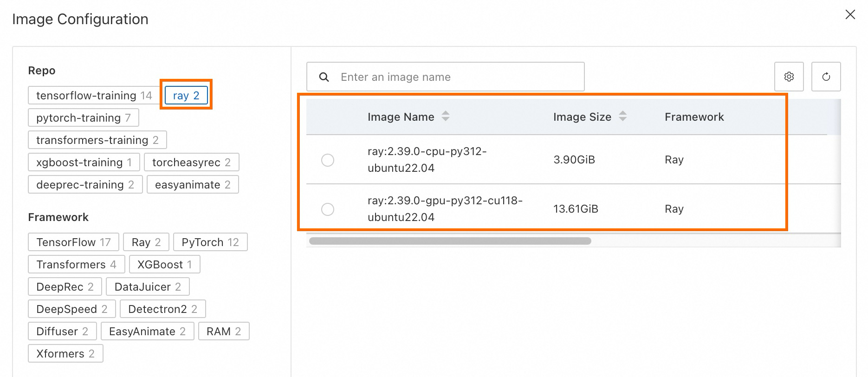Click the search magnifier icon
868x377 pixels.
324,77
